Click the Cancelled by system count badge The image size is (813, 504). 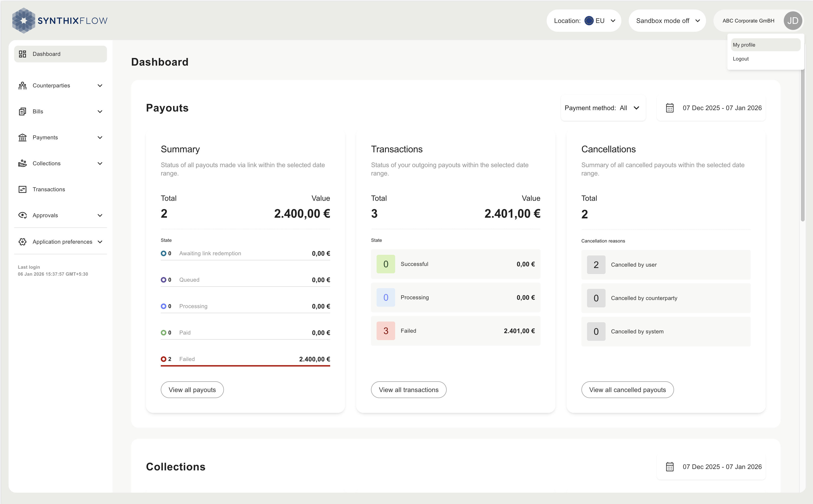596,331
